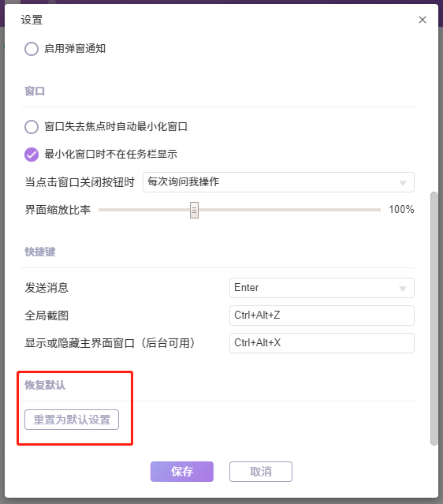Expand the 发送消息 Enter dropdown arrow

click(403, 289)
